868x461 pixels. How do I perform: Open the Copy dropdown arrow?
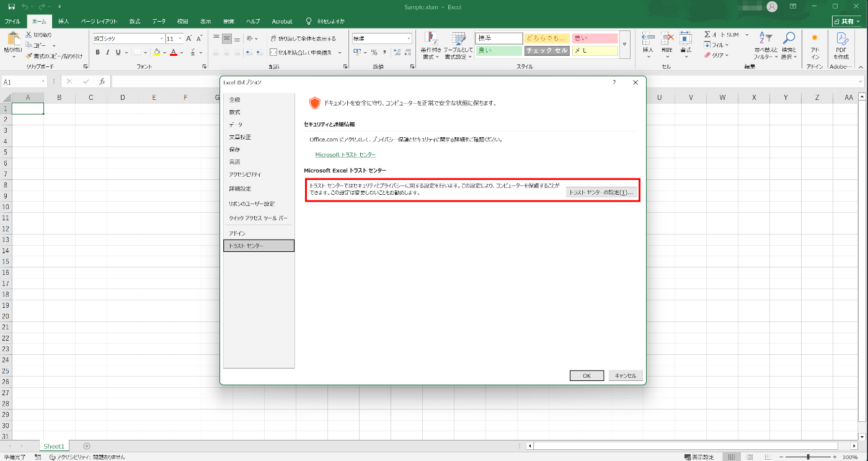tap(55, 45)
